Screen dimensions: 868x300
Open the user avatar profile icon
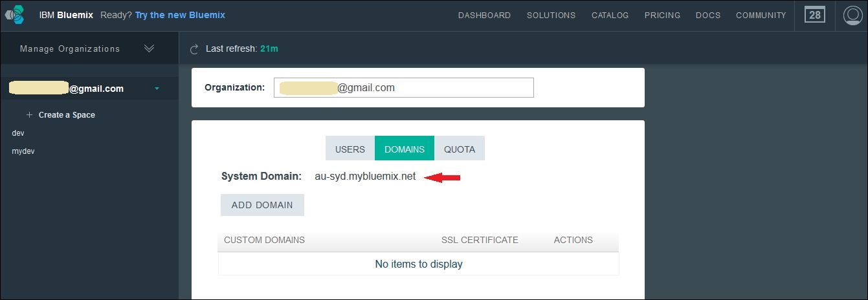(854, 15)
